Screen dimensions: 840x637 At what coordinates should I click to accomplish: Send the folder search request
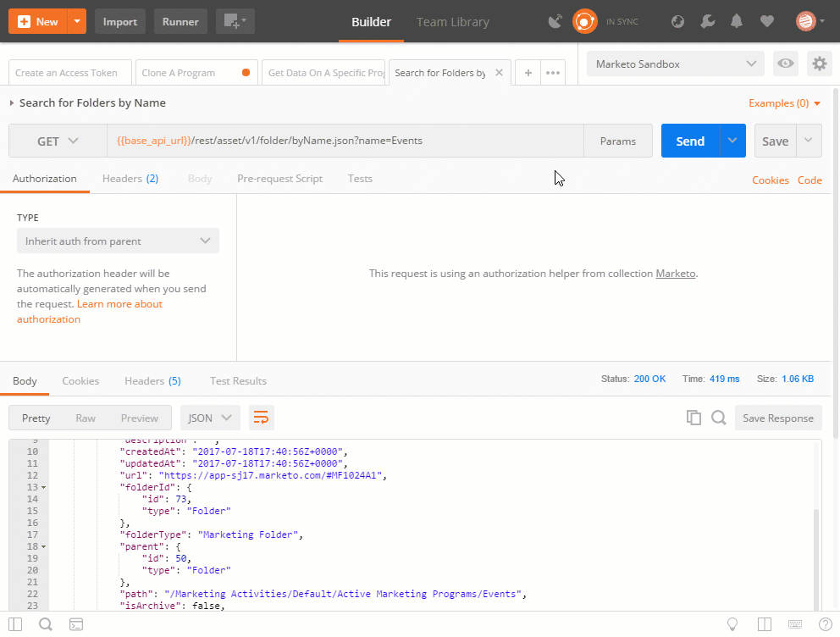click(x=689, y=140)
